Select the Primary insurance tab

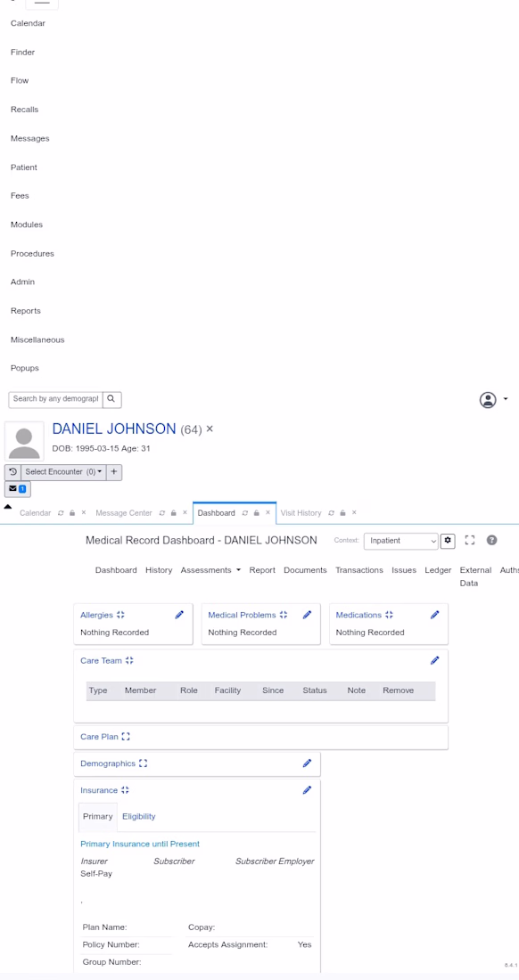coord(97,817)
